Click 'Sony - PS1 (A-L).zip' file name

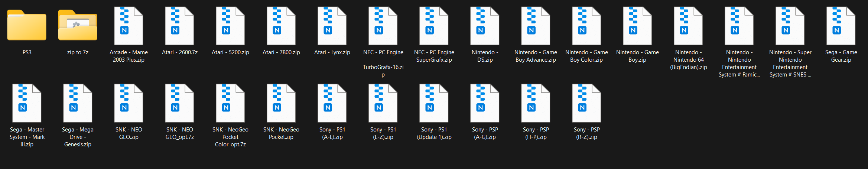coord(332,133)
